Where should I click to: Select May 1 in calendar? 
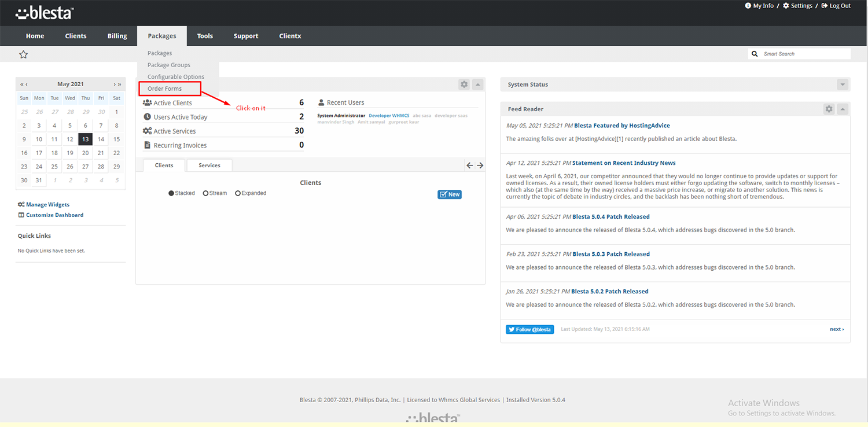(116, 112)
